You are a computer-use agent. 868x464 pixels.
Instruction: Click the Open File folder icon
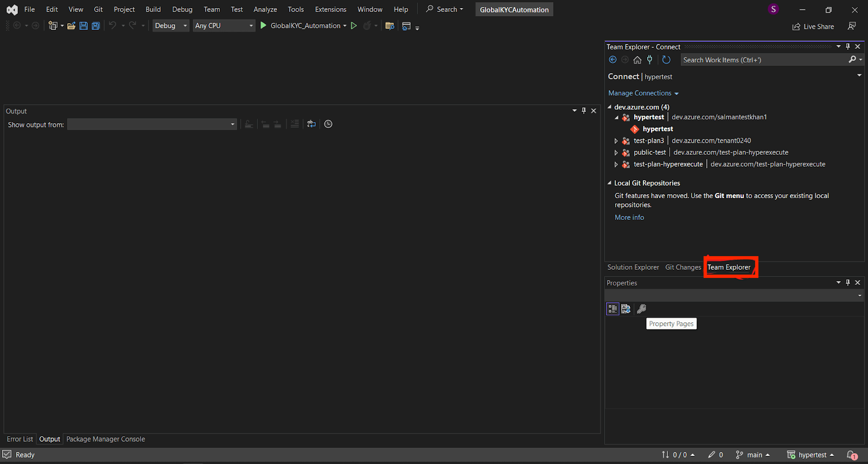pyautogui.click(x=71, y=26)
